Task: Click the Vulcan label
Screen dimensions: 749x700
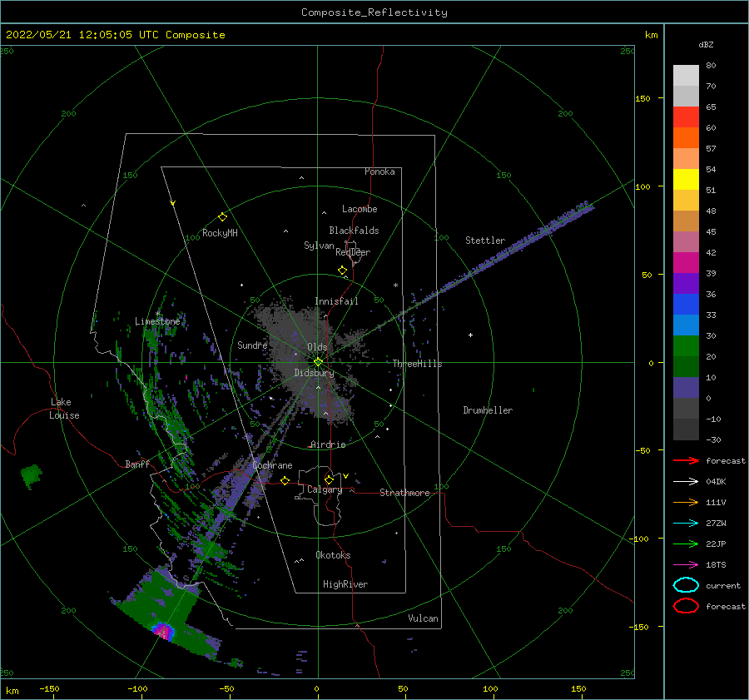Action: 424,618
